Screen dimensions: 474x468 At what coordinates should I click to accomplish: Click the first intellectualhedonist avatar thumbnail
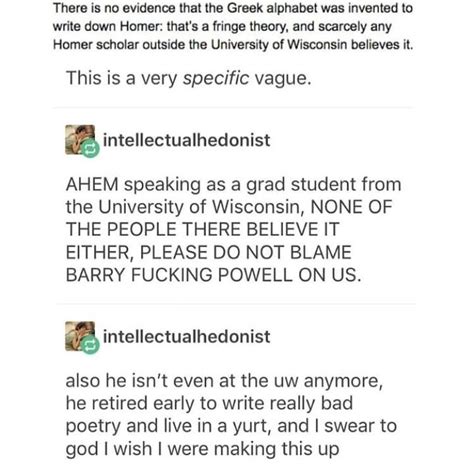tap(80, 140)
